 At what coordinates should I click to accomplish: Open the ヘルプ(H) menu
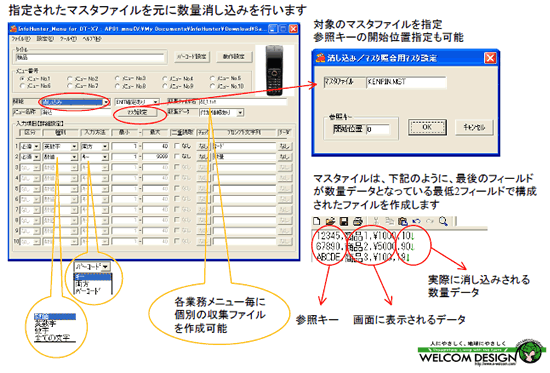[92, 39]
